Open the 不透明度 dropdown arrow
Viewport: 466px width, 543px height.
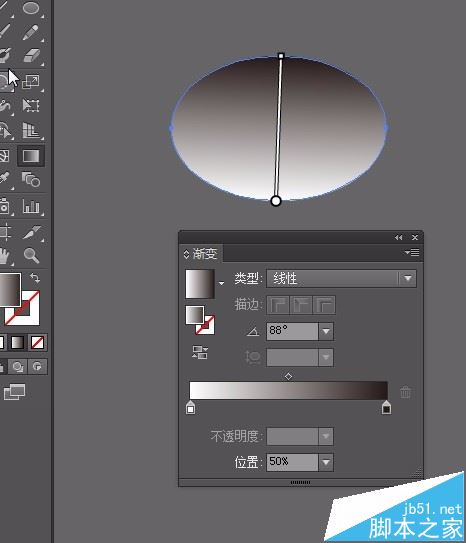pyautogui.click(x=326, y=436)
